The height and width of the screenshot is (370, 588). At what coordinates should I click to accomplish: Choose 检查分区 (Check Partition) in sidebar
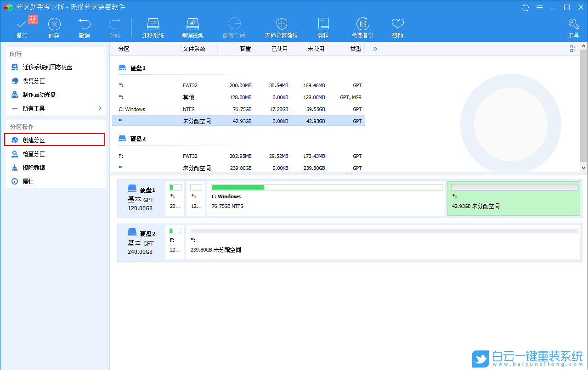[34, 154]
